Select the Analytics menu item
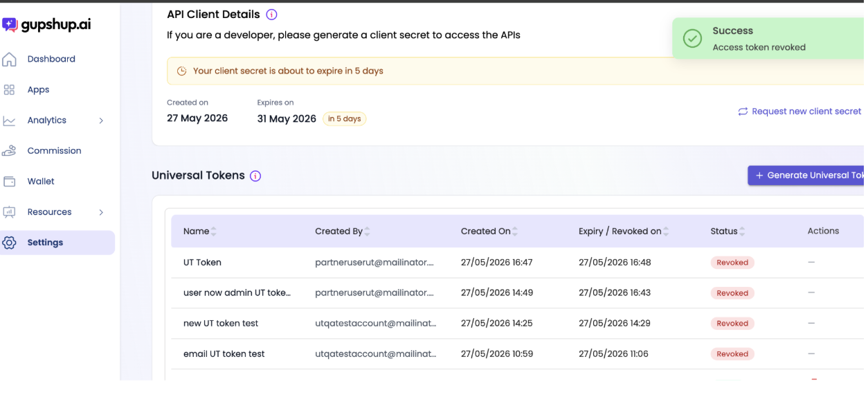 [47, 120]
